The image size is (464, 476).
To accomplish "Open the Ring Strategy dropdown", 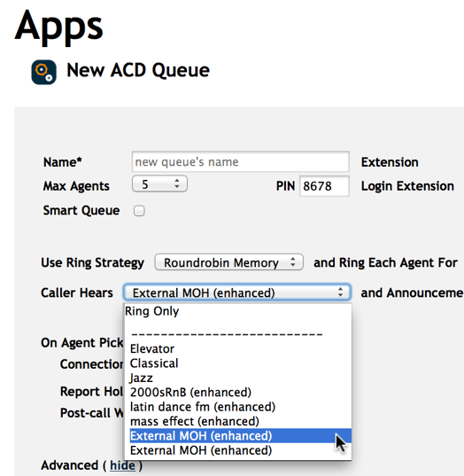I will (229, 262).
